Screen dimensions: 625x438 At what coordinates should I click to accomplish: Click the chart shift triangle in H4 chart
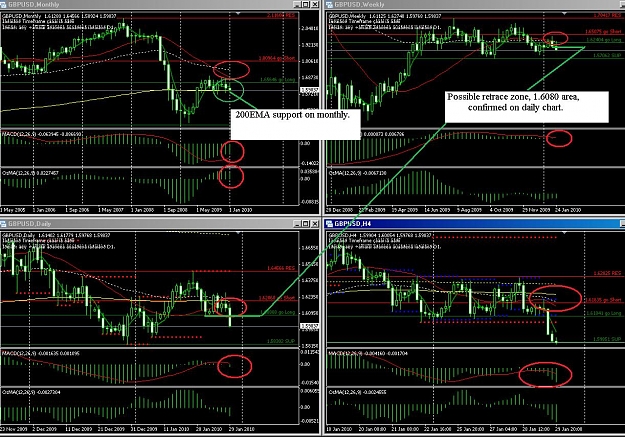[564, 232]
